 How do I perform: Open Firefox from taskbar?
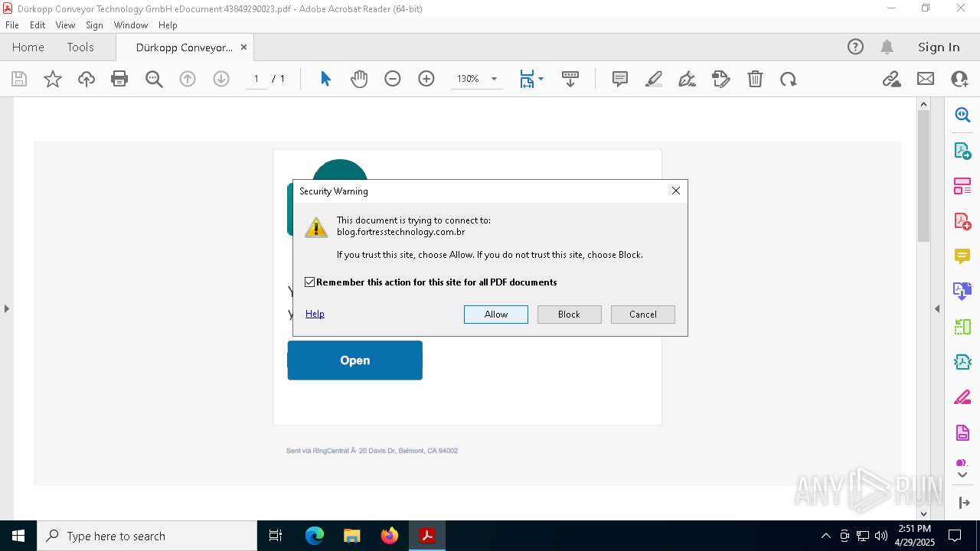coord(390,536)
